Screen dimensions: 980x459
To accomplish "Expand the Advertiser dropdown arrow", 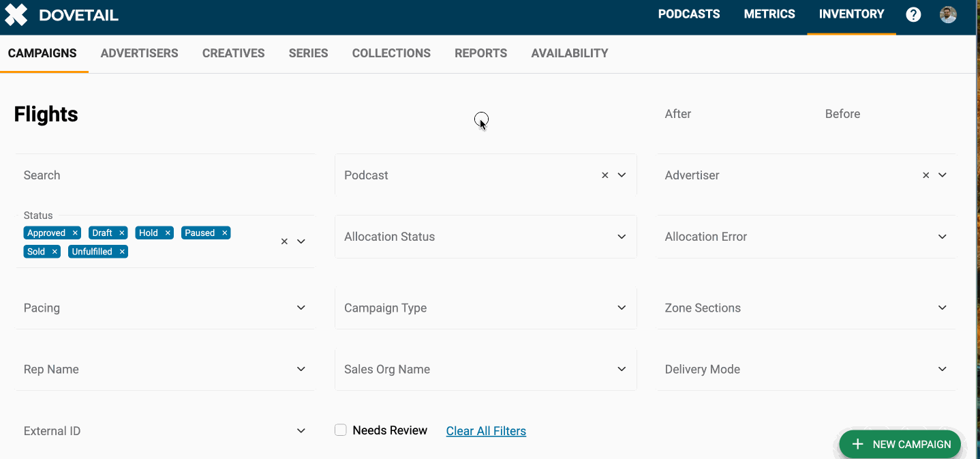I will 943,175.
